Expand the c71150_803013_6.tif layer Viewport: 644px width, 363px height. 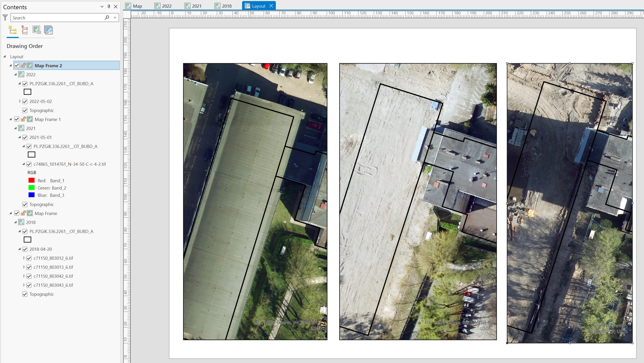pyautogui.click(x=24, y=267)
